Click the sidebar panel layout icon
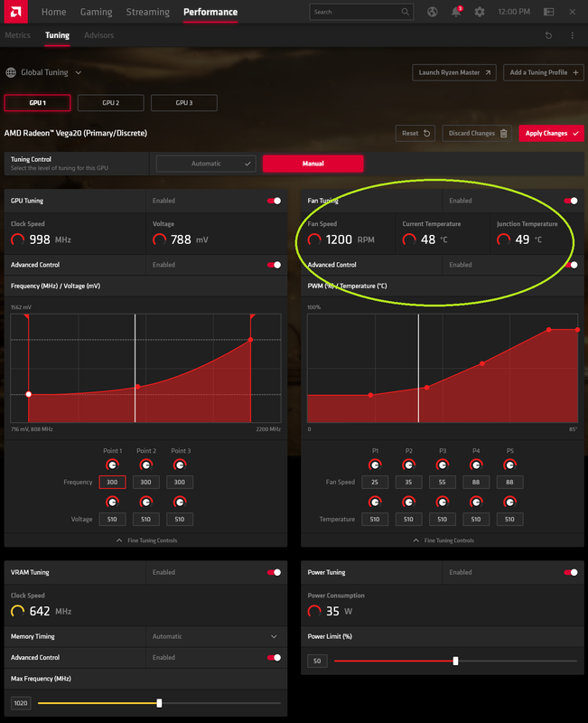The height and width of the screenshot is (723, 588). tap(549, 12)
